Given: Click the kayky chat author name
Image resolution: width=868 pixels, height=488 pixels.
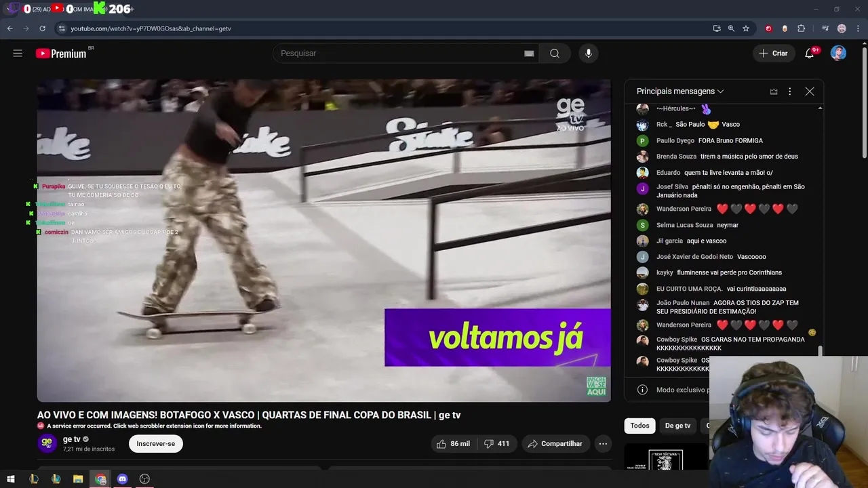Looking at the screenshot, I should click(665, 272).
